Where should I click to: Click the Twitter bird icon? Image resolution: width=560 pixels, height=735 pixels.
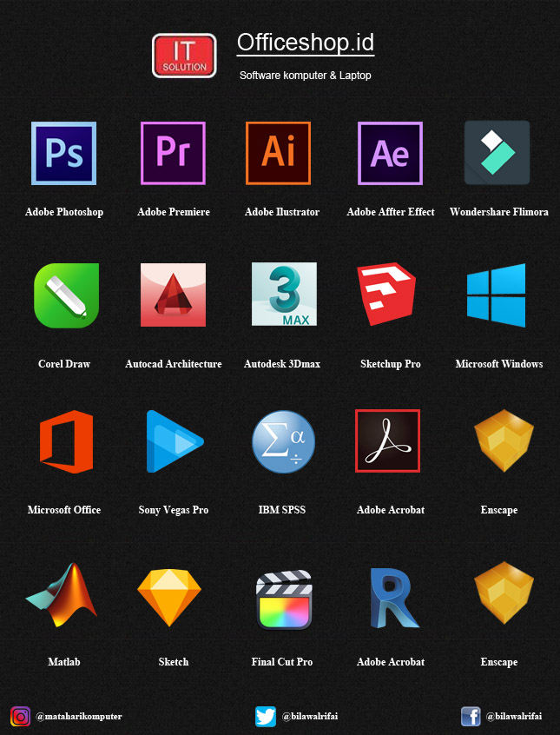tap(266, 716)
